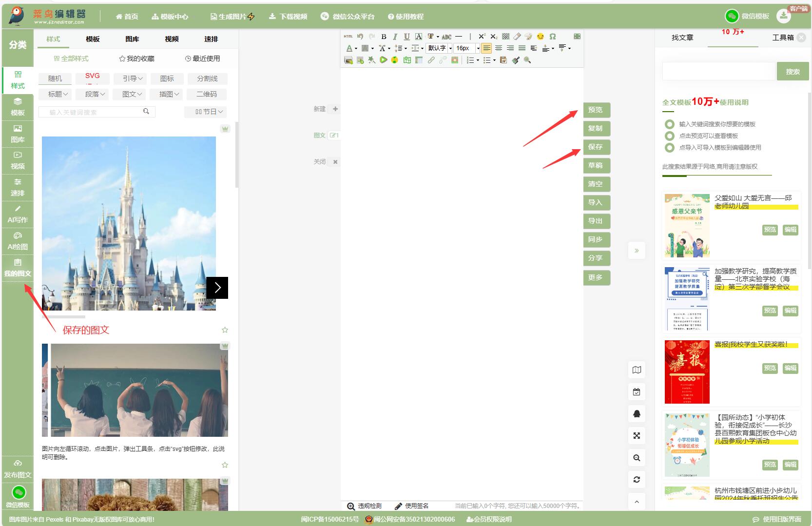Switch to the 图库 top tab
This screenshot has width=812, height=526.
click(x=132, y=39)
